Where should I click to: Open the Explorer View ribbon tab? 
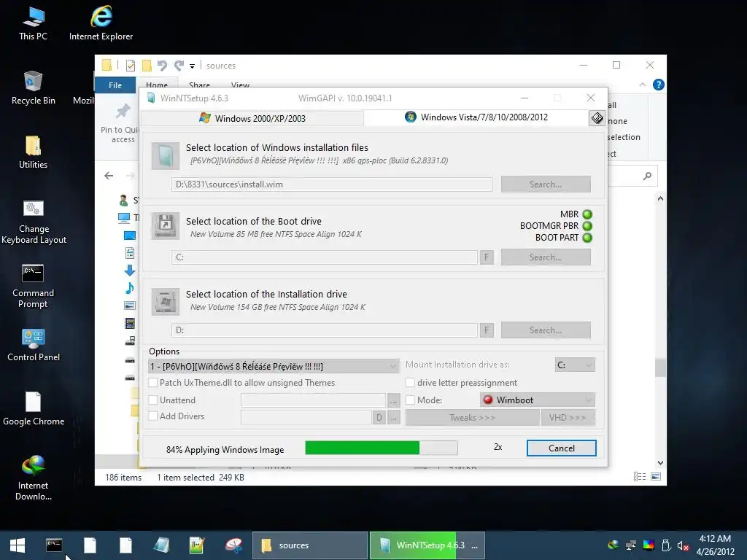241,85
